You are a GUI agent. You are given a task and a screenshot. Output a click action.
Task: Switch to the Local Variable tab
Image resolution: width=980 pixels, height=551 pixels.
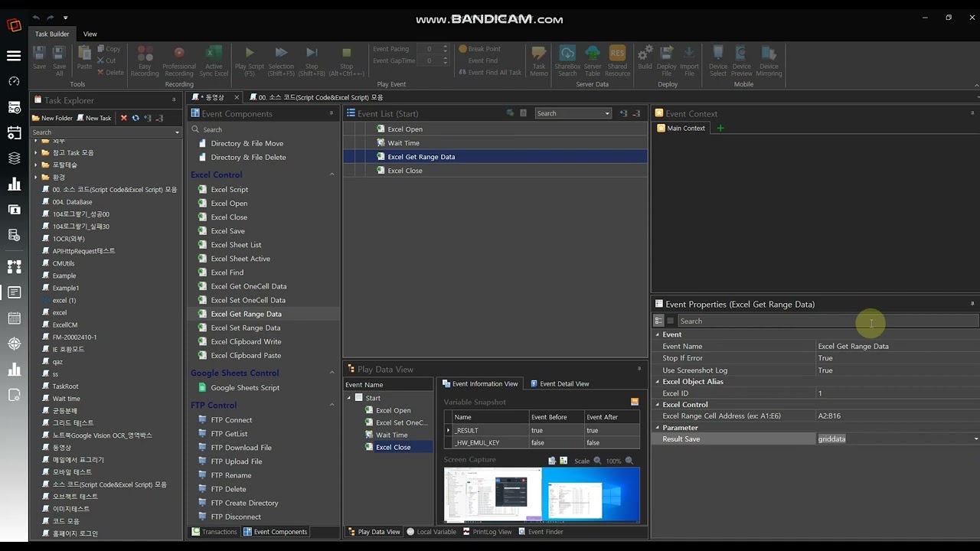[432, 532]
